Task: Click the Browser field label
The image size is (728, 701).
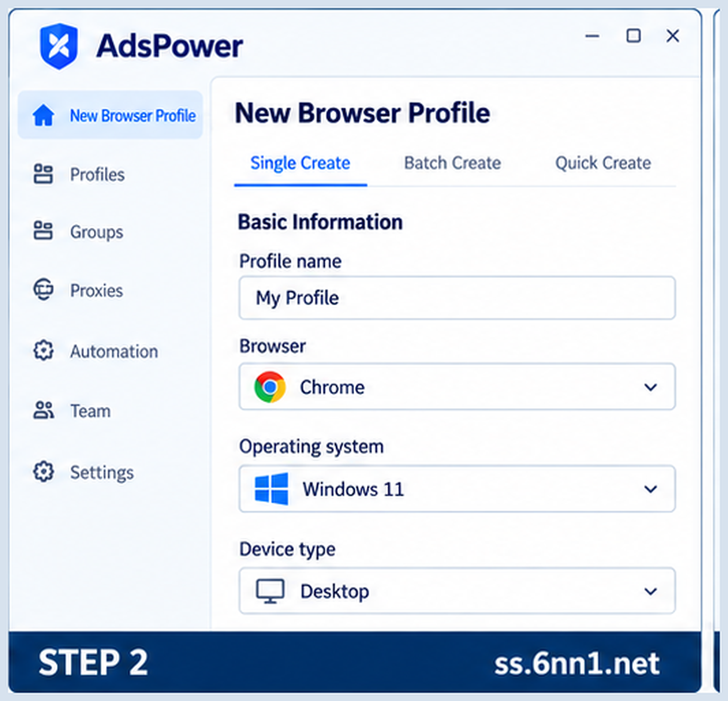Action: [x=272, y=346]
